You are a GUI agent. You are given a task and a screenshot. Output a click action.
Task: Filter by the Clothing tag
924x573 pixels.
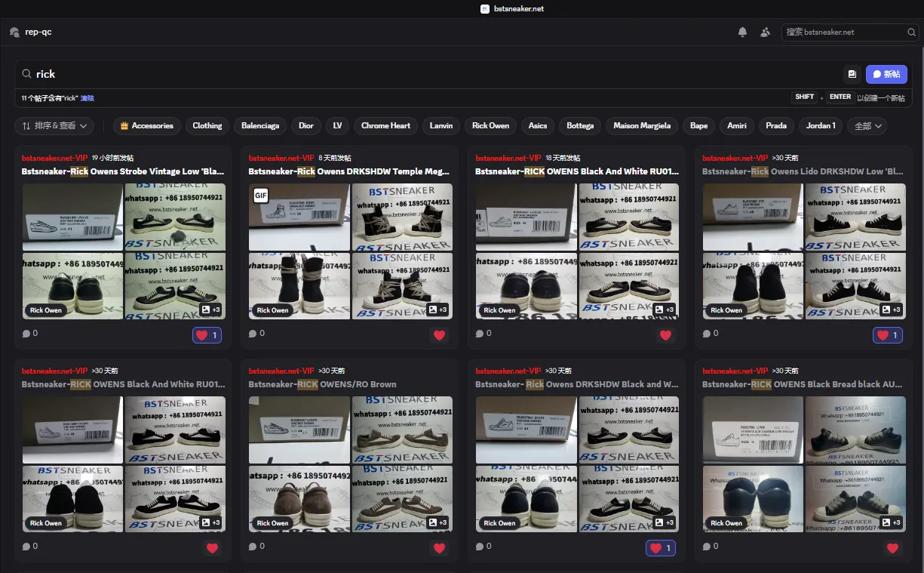point(207,125)
